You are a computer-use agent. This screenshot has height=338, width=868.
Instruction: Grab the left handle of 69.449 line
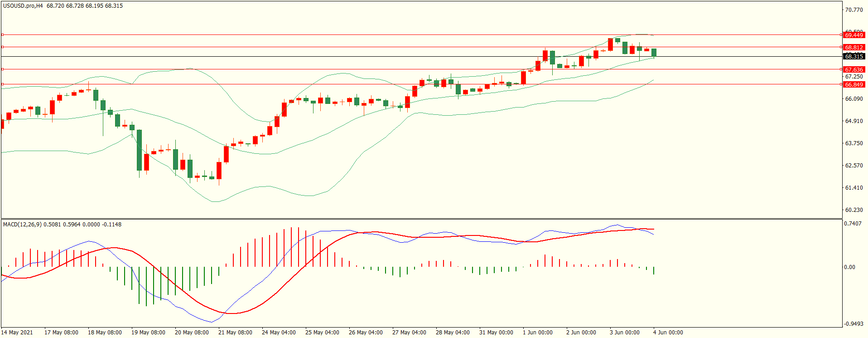click(3, 34)
